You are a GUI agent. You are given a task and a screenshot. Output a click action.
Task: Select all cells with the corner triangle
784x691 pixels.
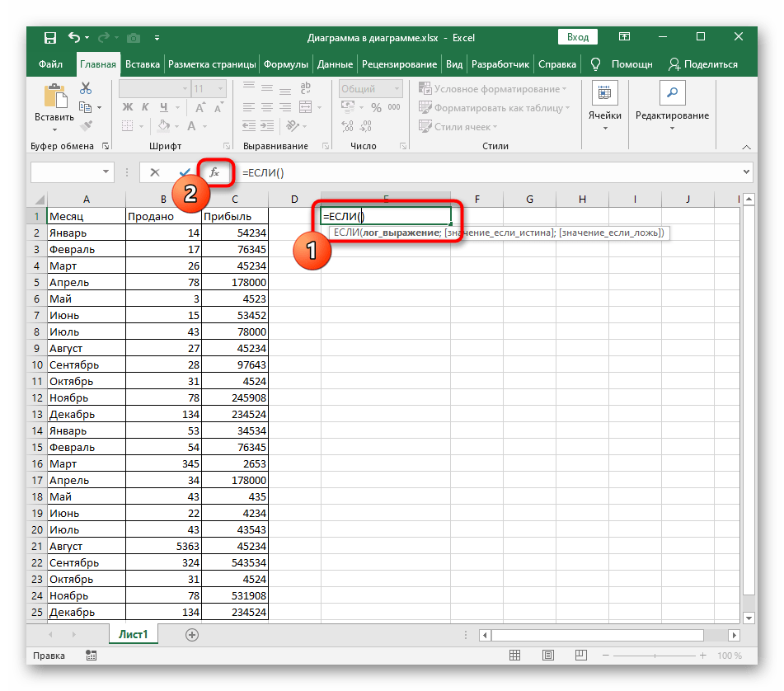[39, 200]
